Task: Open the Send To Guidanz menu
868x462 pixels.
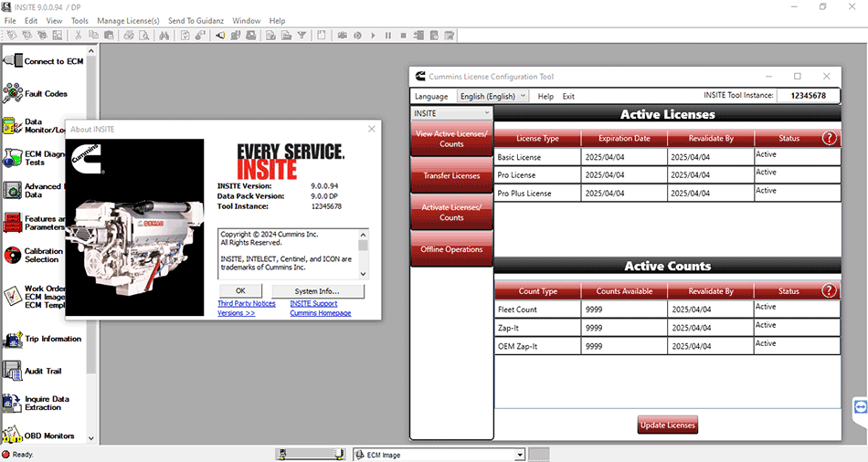Action: click(x=196, y=20)
